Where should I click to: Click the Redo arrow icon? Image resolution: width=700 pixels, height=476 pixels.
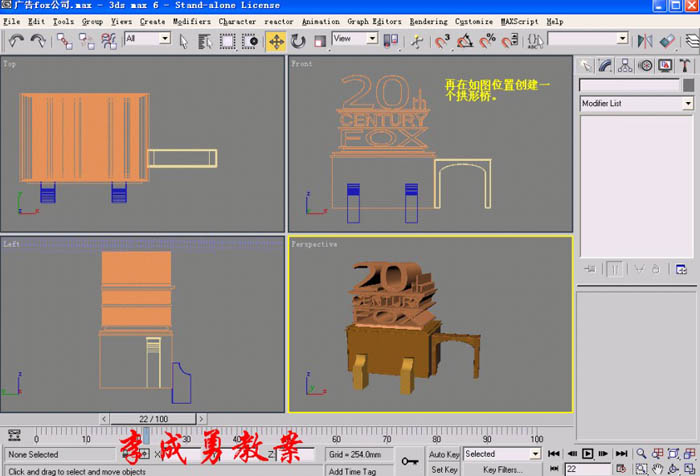click(38, 41)
